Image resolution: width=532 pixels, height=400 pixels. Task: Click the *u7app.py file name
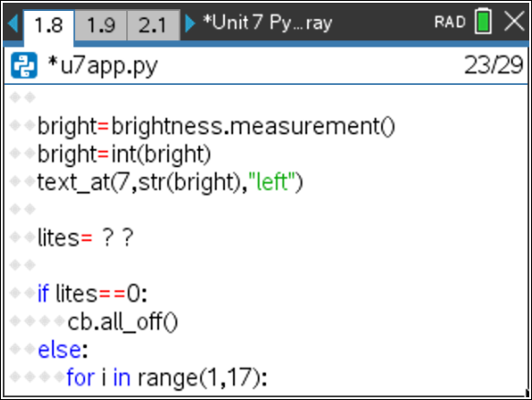(x=102, y=66)
